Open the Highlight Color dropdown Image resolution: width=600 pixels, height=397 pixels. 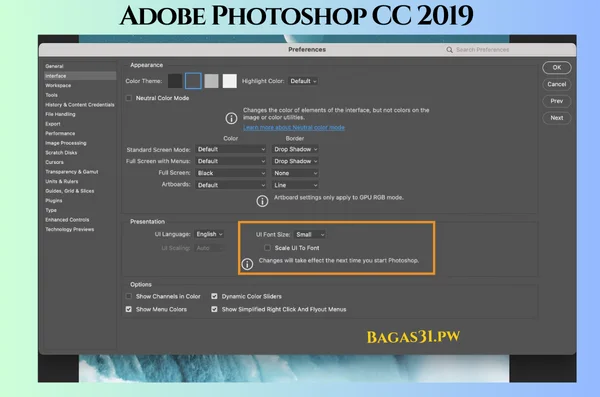(303, 81)
